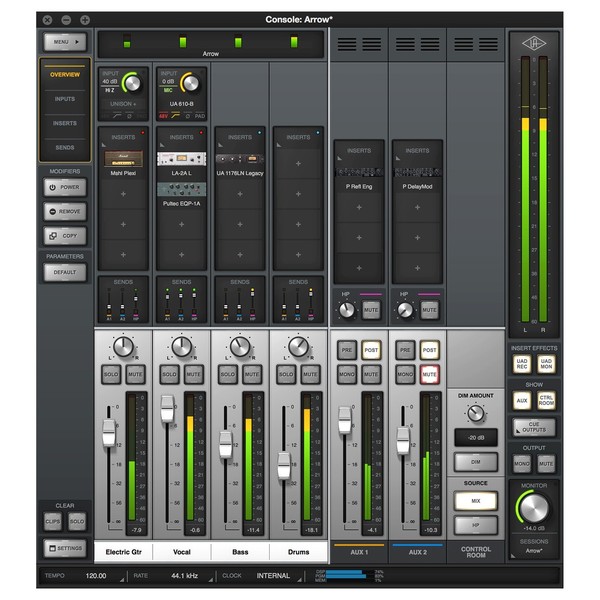Switch to the Overview view
600x600 pixels.
pyautogui.click(x=65, y=75)
